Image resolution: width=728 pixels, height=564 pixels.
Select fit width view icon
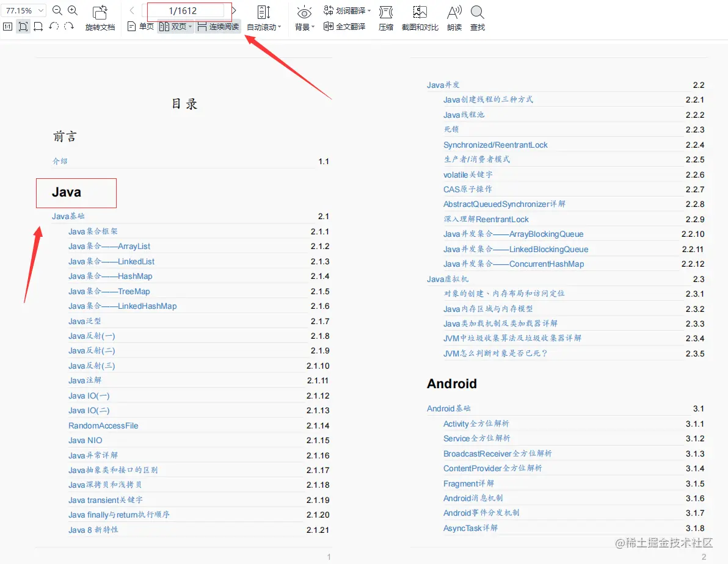point(38,26)
